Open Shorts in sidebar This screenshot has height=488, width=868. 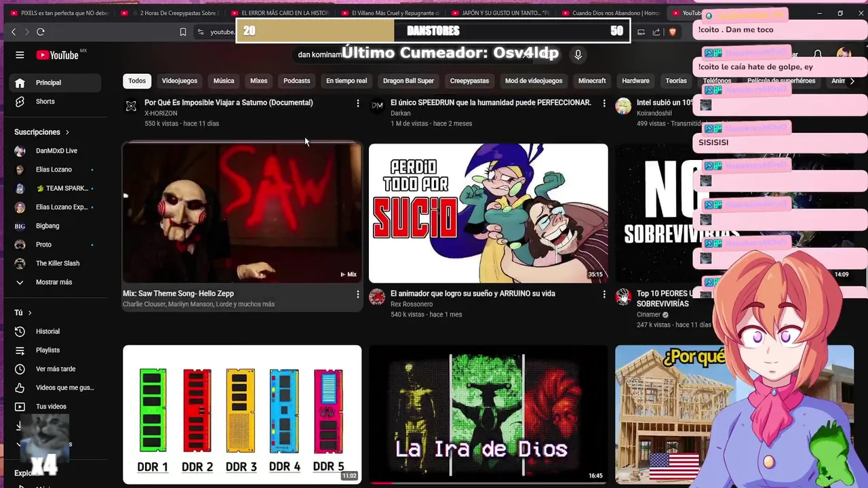(x=56, y=102)
